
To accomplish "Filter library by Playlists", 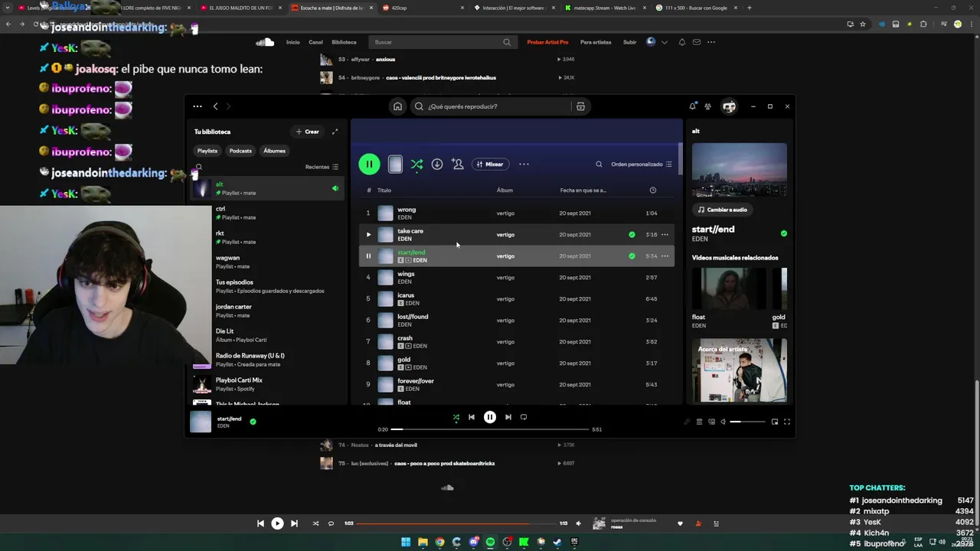I will (207, 151).
